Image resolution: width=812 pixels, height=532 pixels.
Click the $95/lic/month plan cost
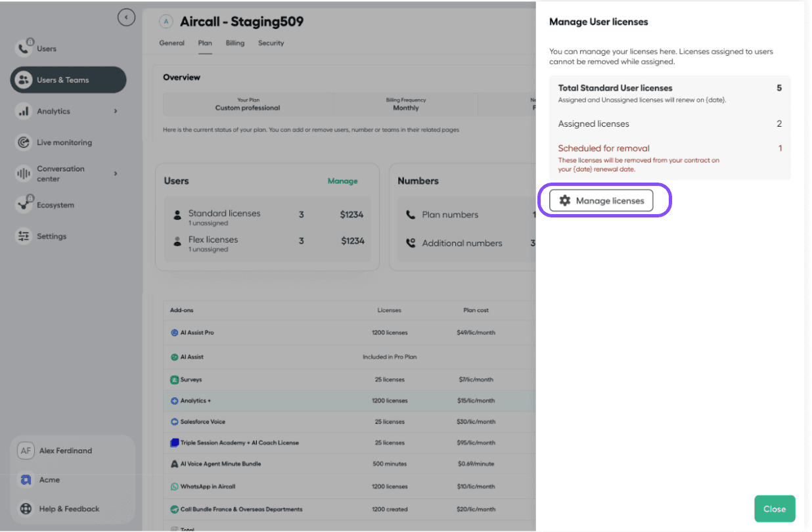[x=476, y=443]
